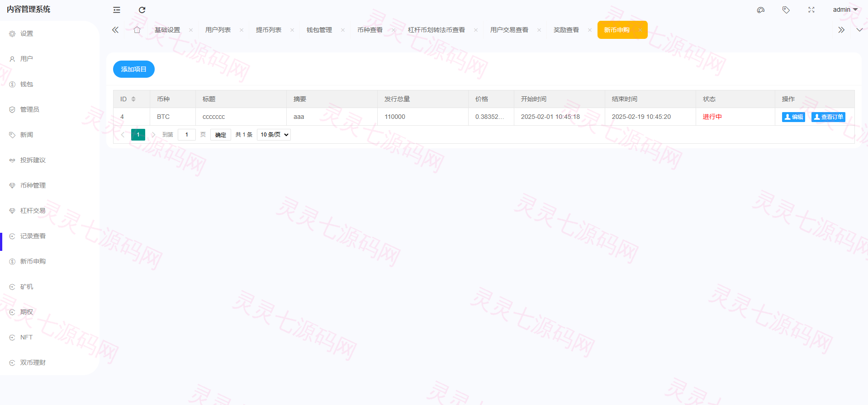Open the 新币申购 sidebar menu

pyautogui.click(x=33, y=261)
